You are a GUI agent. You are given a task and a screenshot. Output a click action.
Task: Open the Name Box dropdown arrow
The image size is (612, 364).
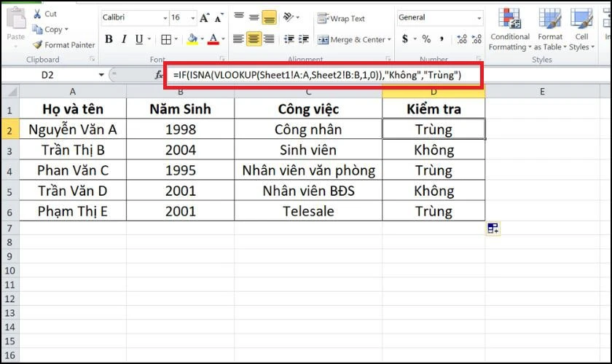click(101, 74)
